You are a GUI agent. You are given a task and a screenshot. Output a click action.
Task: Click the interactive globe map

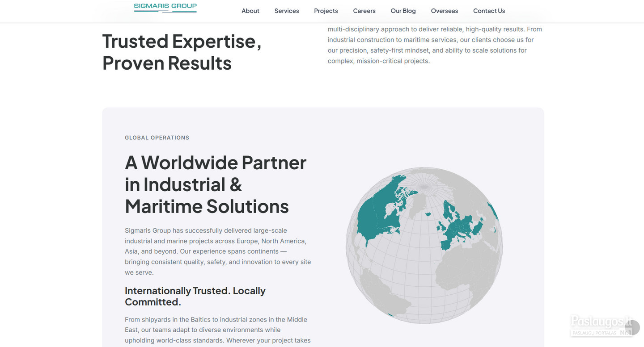pyautogui.click(x=424, y=245)
